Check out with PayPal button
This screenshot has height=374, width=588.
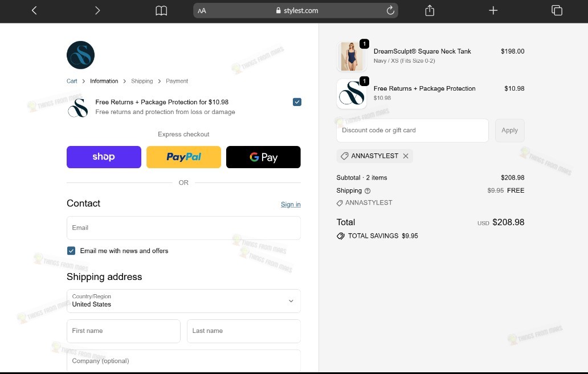coord(183,157)
